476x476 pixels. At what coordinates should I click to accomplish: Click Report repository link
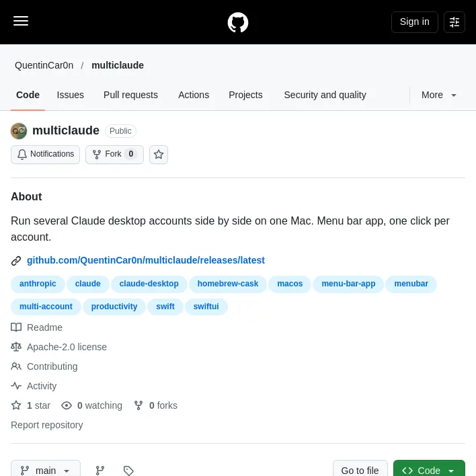point(47,425)
